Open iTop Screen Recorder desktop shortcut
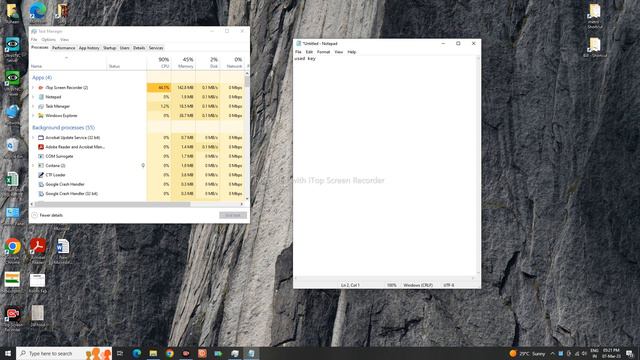The image size is (640, 360). pos(12,313)
